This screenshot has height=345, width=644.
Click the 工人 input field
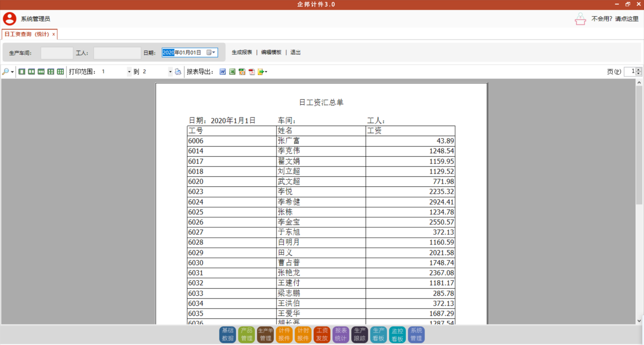(117, 53)
